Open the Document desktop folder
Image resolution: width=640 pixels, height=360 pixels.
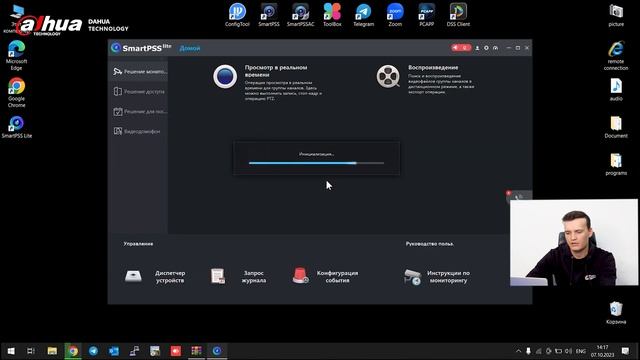click(616, 127)
